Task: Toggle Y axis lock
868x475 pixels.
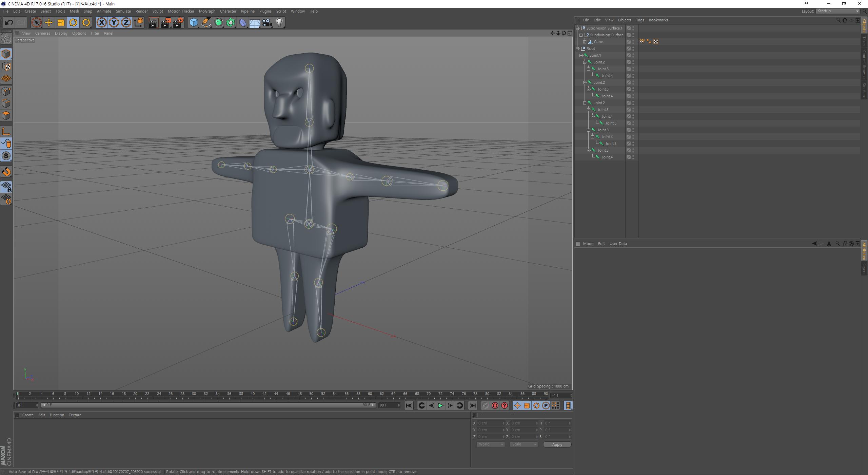Action: point(114,23)
